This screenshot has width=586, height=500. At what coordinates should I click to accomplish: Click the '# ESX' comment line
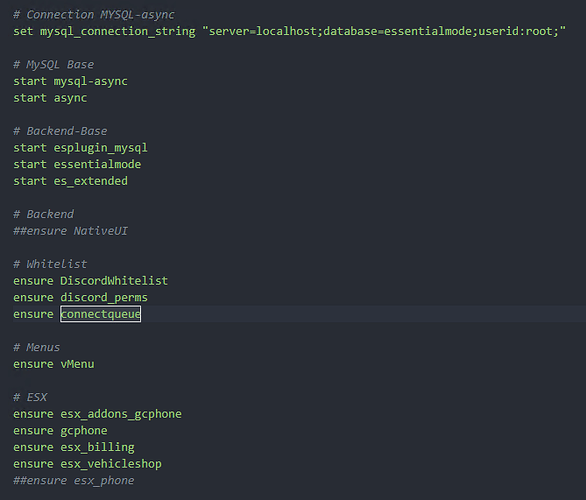click(x=30, y=397)
